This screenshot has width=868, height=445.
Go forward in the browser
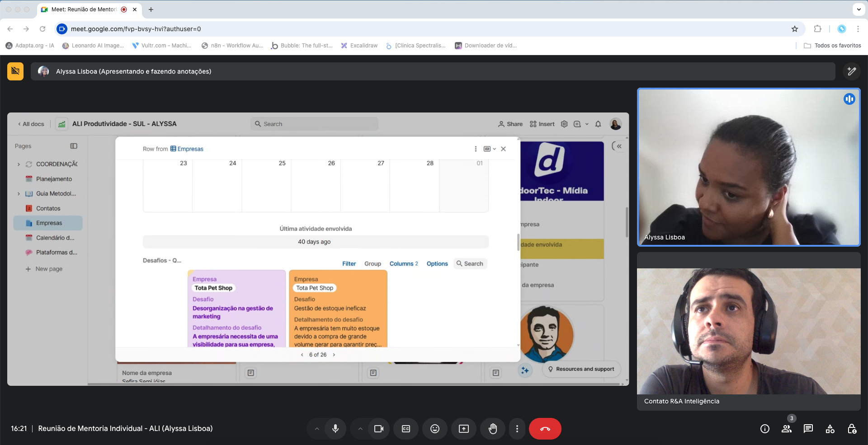[26, 29]
